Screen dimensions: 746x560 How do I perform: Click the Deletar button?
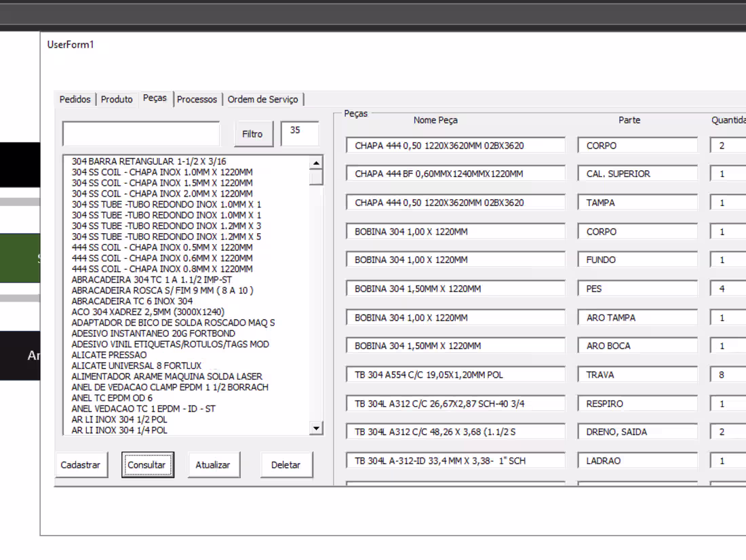pyautogui.click(x=286, y=464)
